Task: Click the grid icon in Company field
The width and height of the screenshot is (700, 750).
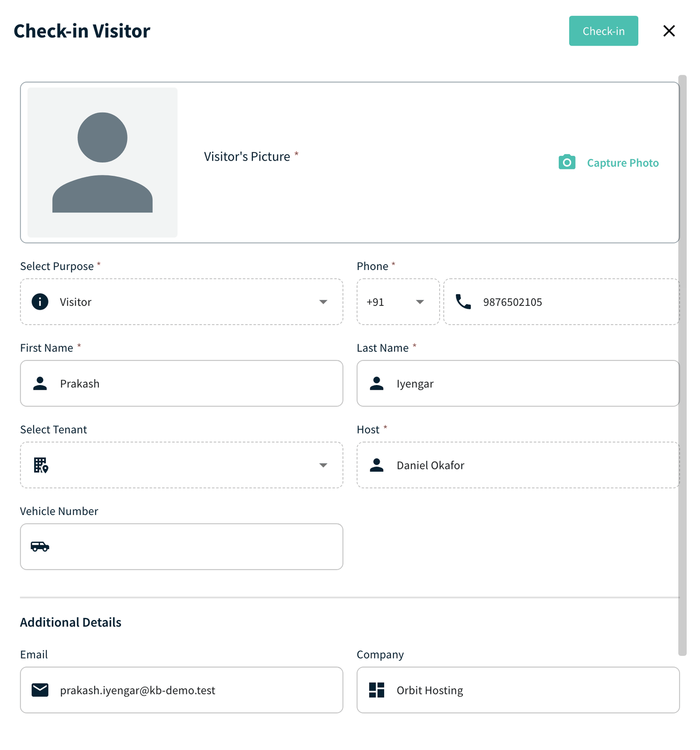Action: point(376,690)
